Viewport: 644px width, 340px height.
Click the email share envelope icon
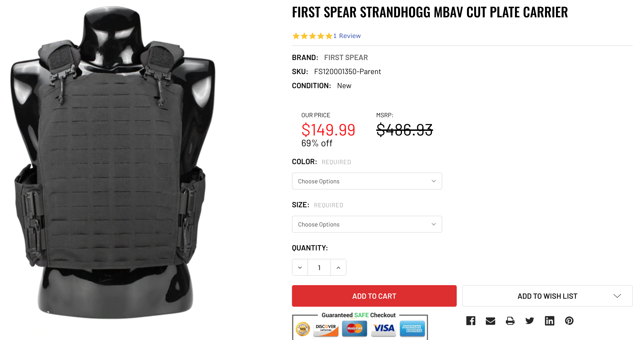click(x=490, y=321)
